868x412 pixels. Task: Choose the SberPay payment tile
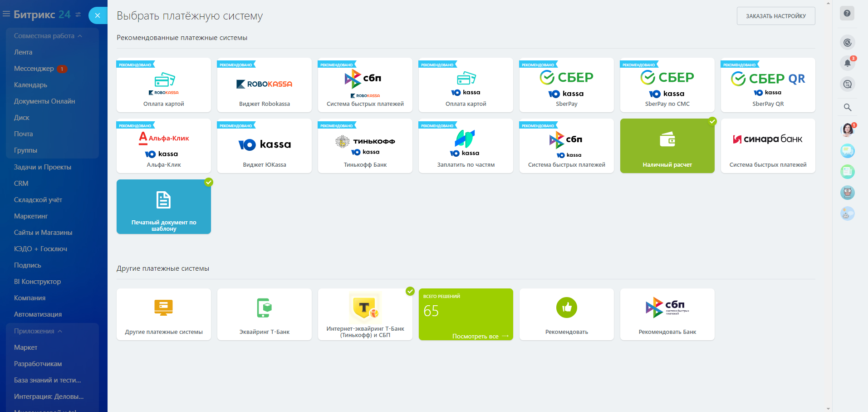567,85
